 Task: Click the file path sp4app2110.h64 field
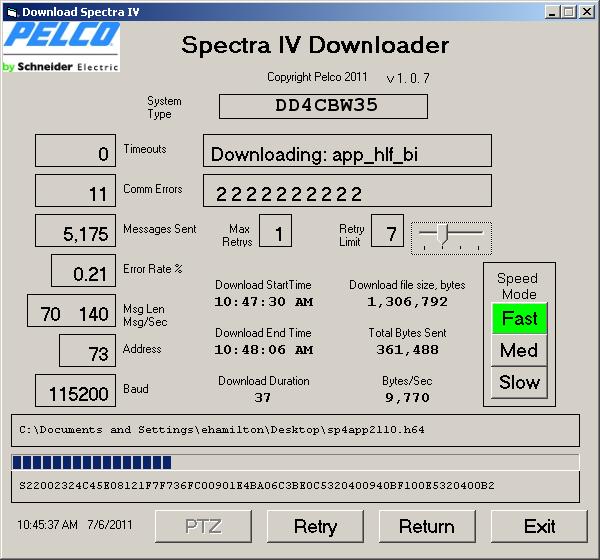[295, 430]
